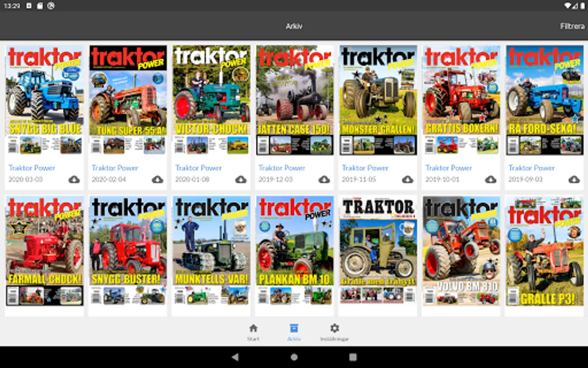This screenshot has width=588, height=368.
Task: Click Traktor Power title above 2019-09-03
Action: [x=532, y=168]
